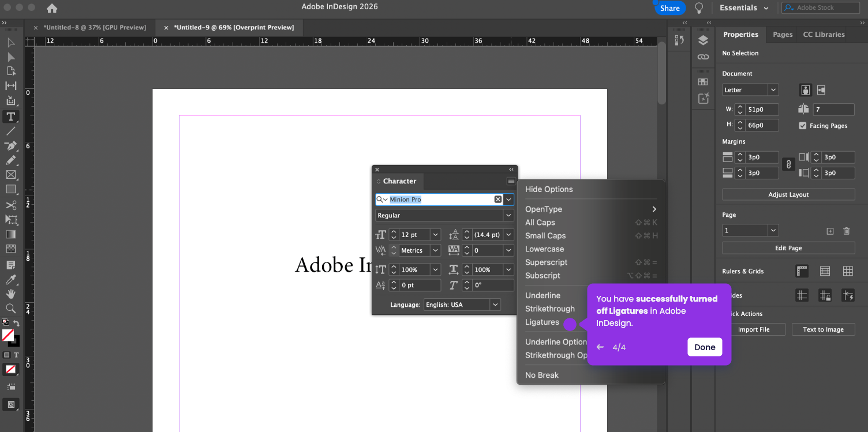Select the Content Collector tool

(10, 100)
